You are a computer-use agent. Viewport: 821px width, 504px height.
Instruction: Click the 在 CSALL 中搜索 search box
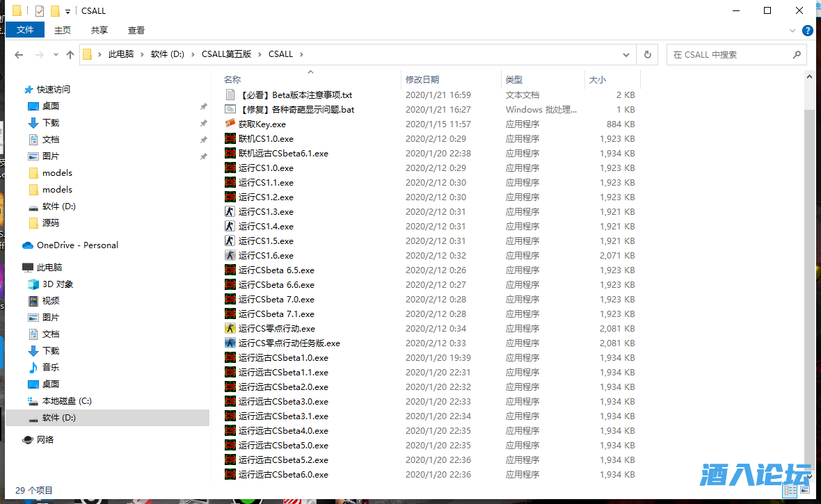pos(738,54)
